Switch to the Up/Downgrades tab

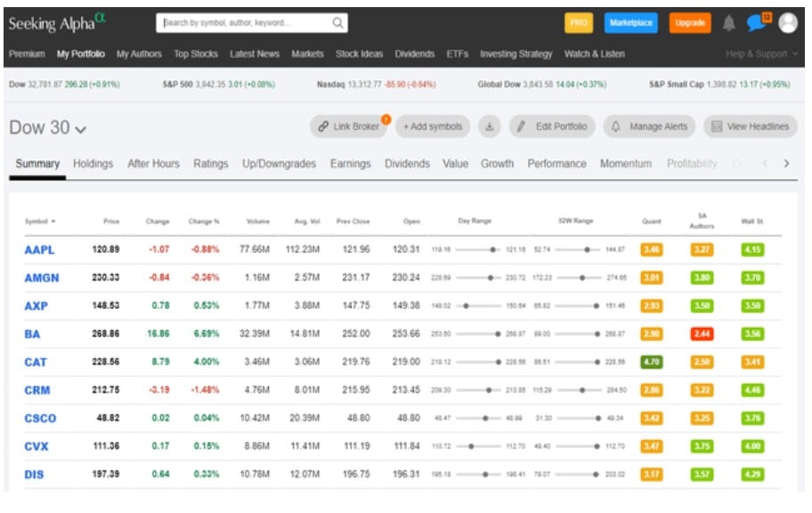(x=280, y=164)
